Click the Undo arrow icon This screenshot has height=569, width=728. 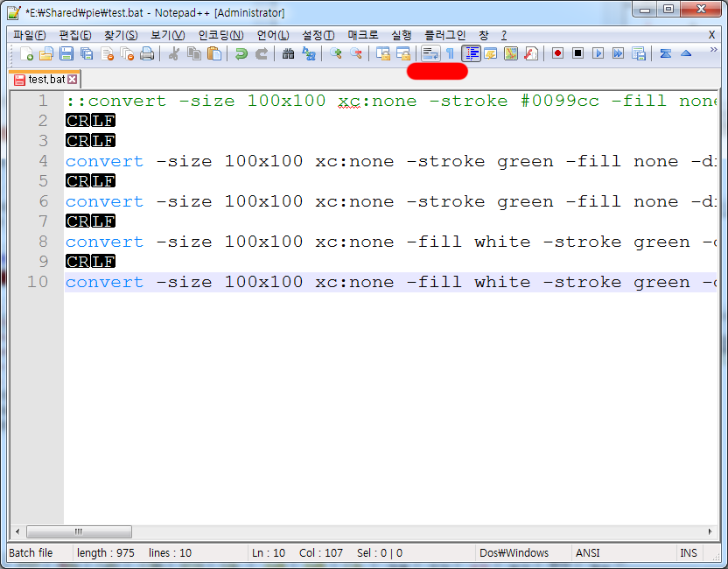pos(241,53)
